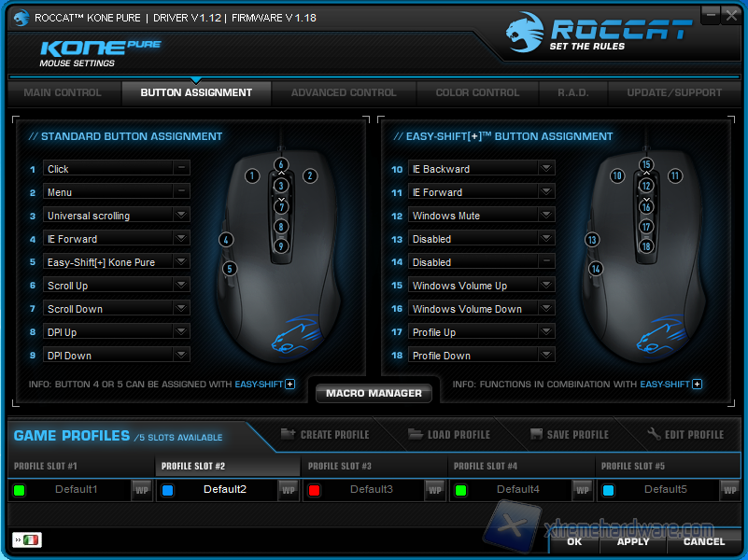Open the Windows Mute assignment dropdown
The width and height of the screenshot is (748, 560).
546,215
